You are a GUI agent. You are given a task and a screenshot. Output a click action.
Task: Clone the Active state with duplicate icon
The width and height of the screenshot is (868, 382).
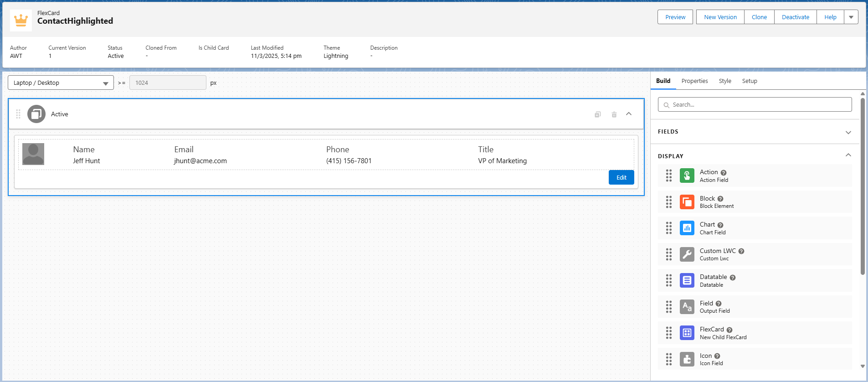(x=597, y=114)
